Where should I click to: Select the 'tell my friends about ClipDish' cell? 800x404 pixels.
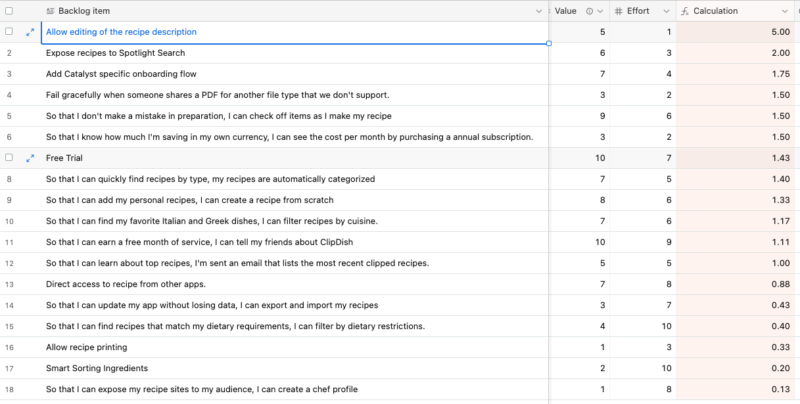coord(294,242)
